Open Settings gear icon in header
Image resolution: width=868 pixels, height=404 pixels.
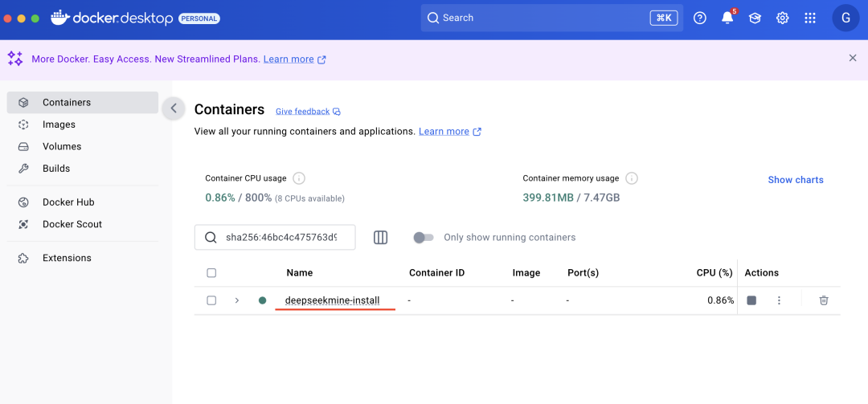point(782,18)
